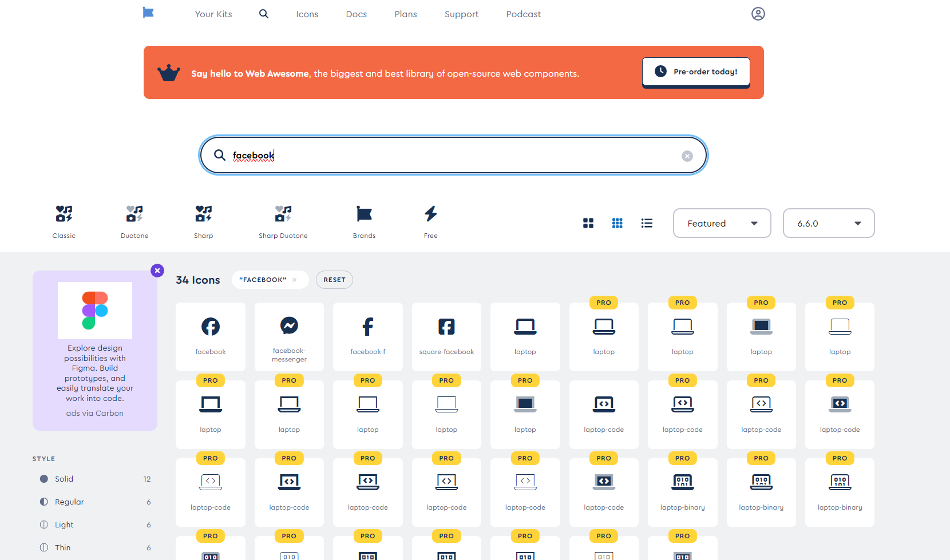Click the Font Awesome flag logo
This screenshot has height=560, width=950.
point(148,13)
